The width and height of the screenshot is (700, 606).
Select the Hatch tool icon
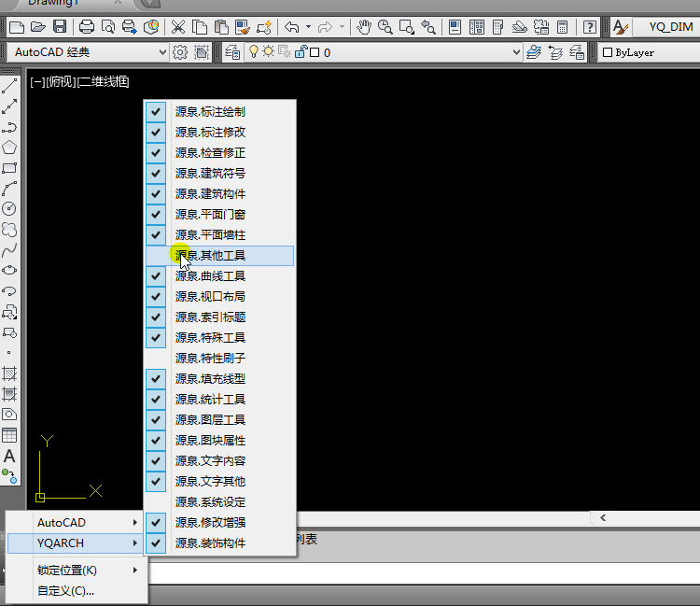[x=9, y=373]
